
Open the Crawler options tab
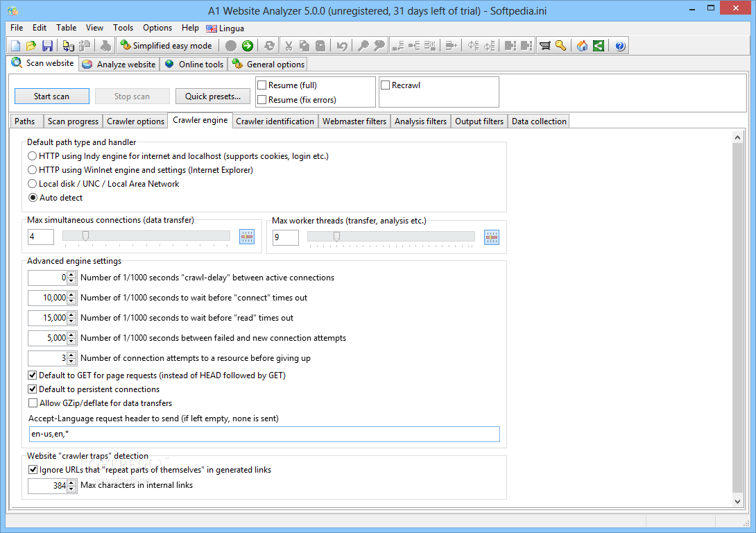(x=135, y=121)
